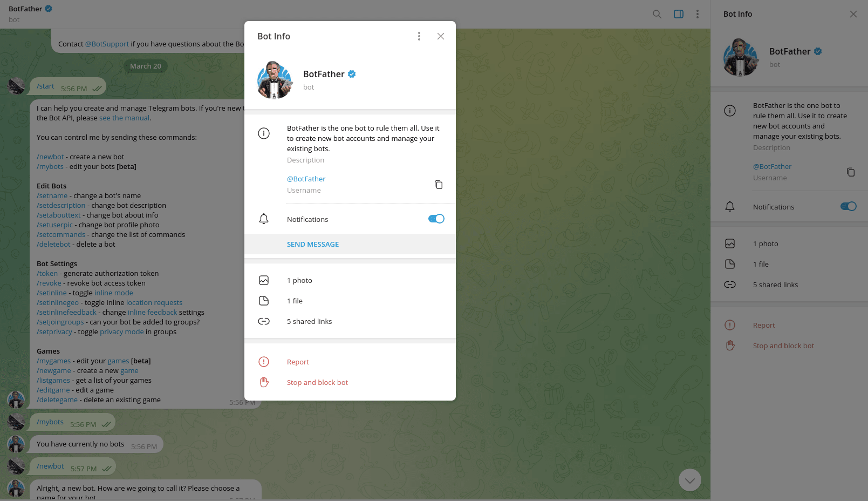Open 1 file in the sidebar

(789, 264)
